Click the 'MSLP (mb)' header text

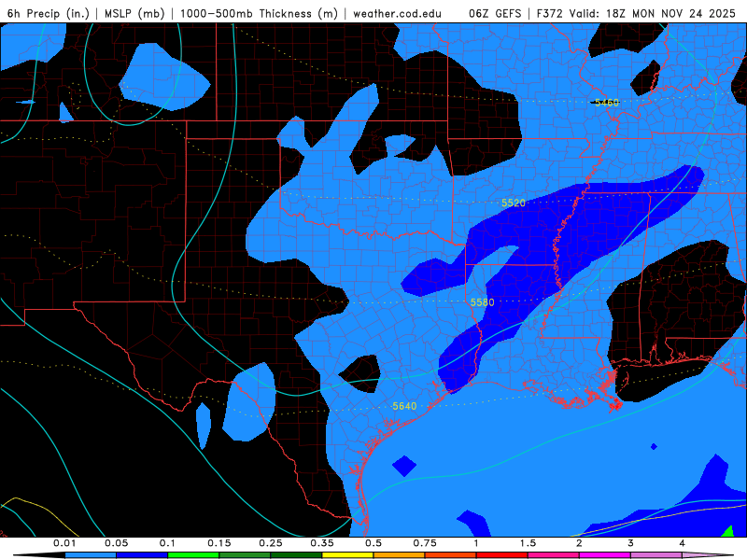(134, 14)
